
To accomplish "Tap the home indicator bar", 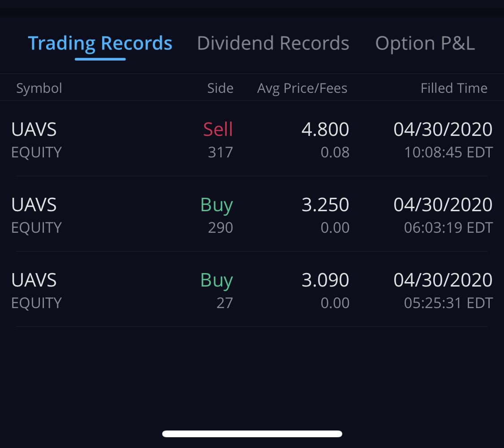I will pos(252,434).
